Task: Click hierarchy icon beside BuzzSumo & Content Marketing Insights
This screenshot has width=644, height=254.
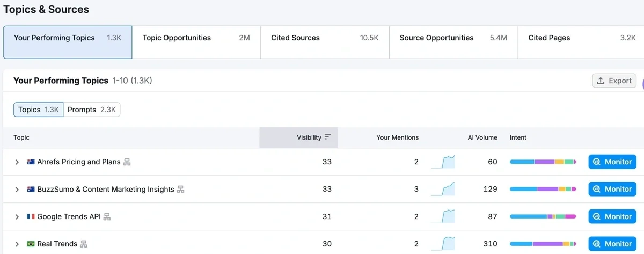Action: (x=181, y=190)
